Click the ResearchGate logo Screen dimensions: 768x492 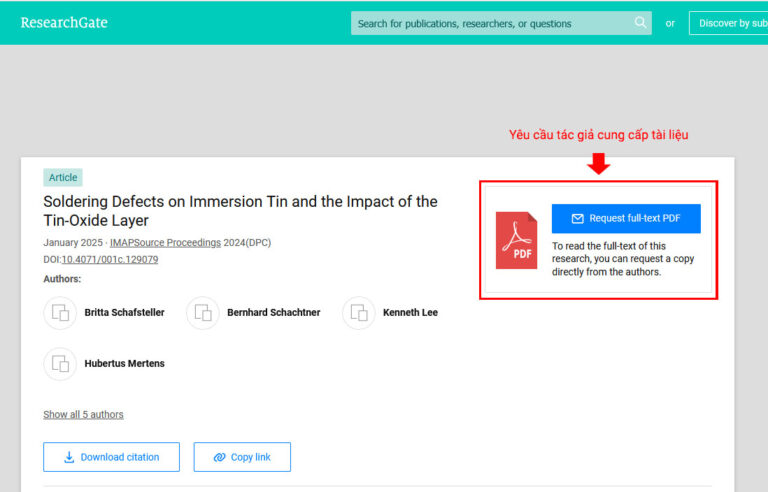64,23
